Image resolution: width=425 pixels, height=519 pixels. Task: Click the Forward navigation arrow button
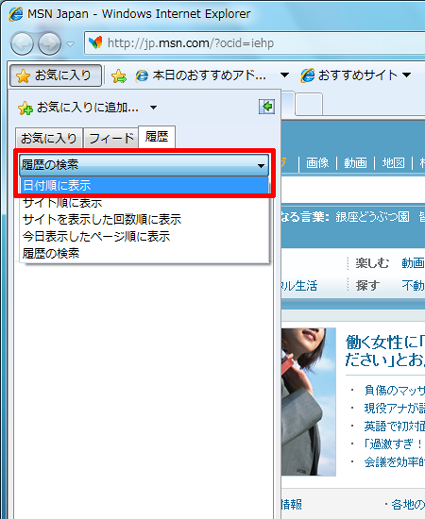tap(50, 44)
